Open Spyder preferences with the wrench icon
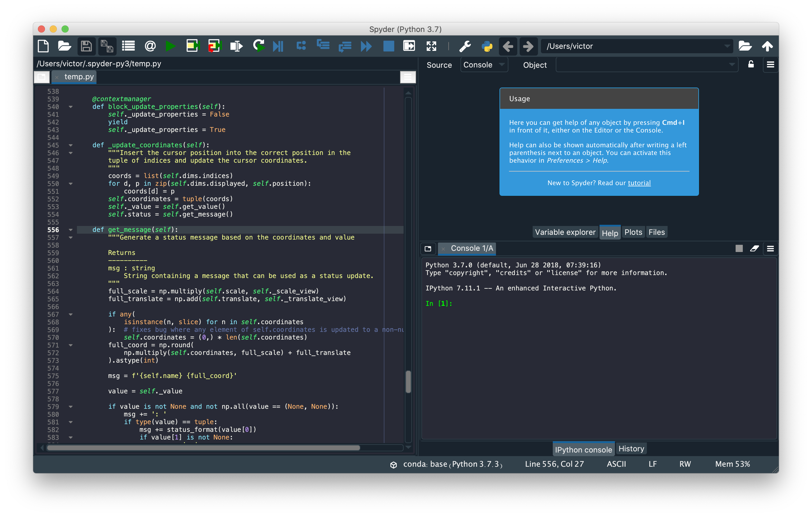Screen dimensions: 812x517 click(x=465, y=46)
